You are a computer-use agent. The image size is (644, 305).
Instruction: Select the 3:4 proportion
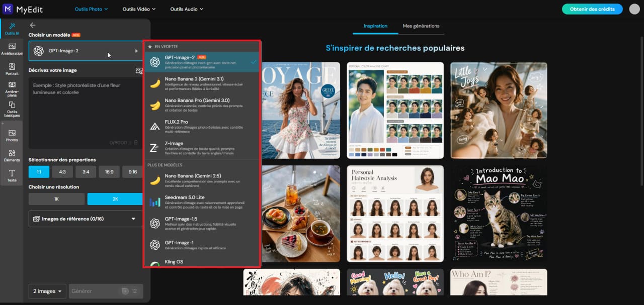[x=86, y=172]
